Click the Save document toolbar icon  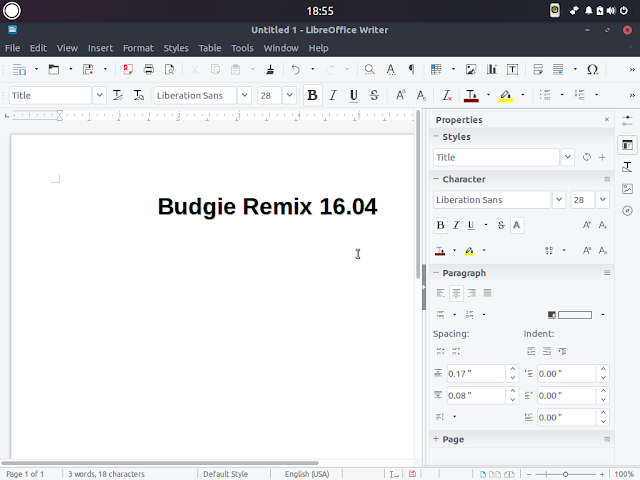pos(88,69)
